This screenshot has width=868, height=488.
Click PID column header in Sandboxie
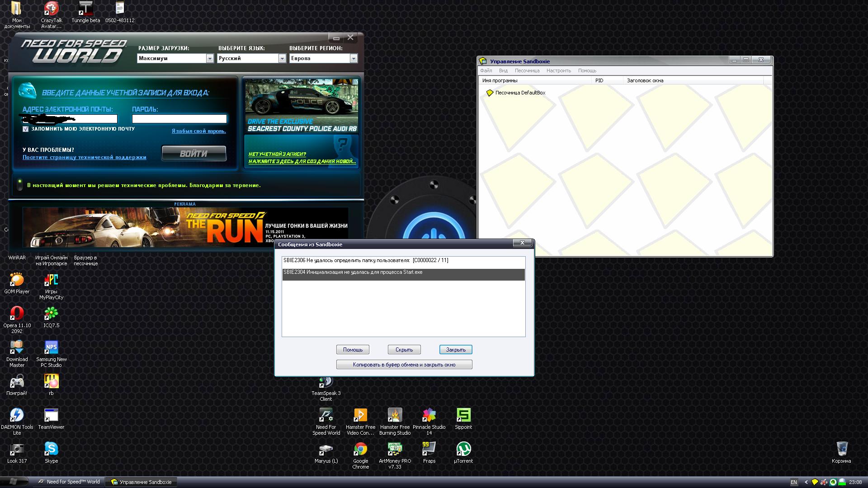click(x=607, y=80)
